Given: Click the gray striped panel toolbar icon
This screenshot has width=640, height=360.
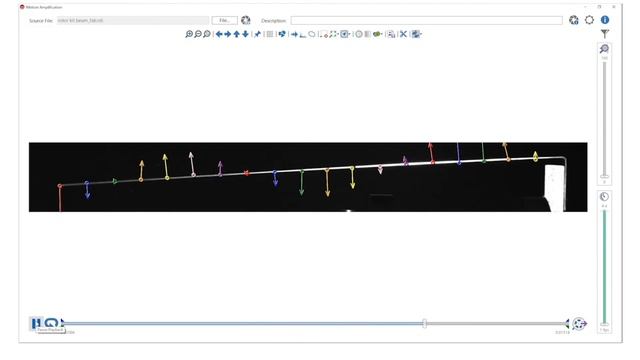Looking at the screenshot, I should (x=367, y=34).
